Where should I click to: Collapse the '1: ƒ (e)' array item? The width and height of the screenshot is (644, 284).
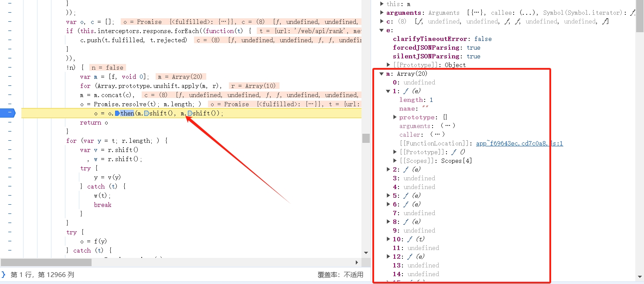pyautogui.click(x=388, y=91)
